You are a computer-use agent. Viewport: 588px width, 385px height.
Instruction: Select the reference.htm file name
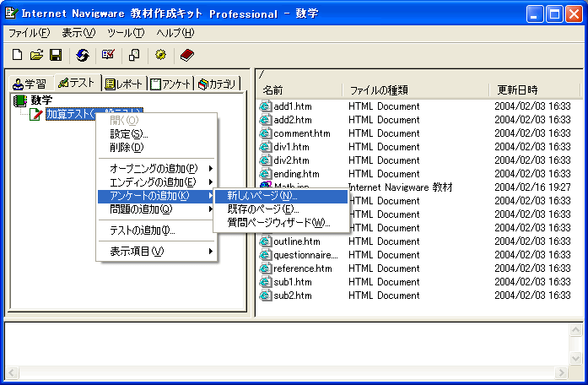pos(303,268)
